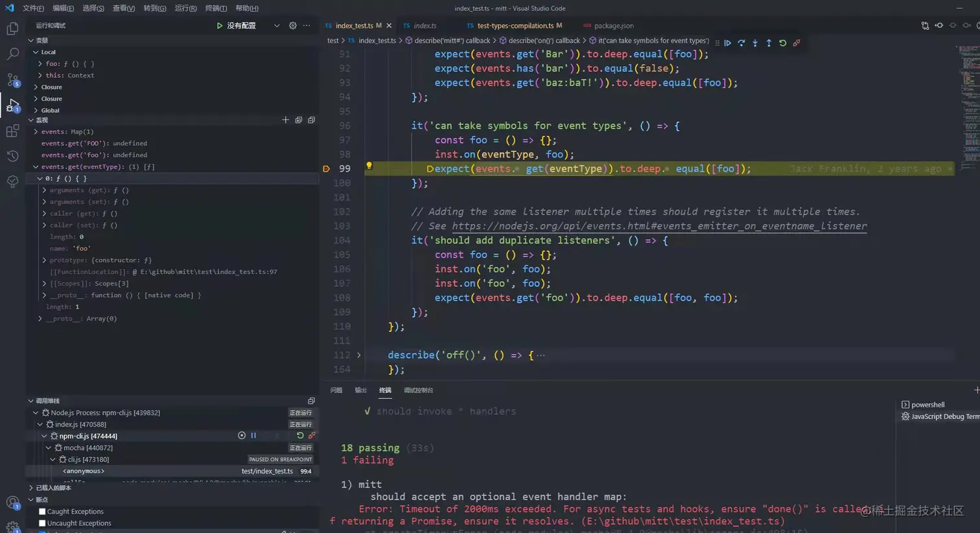Click Step Over in the floating debug toolbar

[x=741, y=43]
